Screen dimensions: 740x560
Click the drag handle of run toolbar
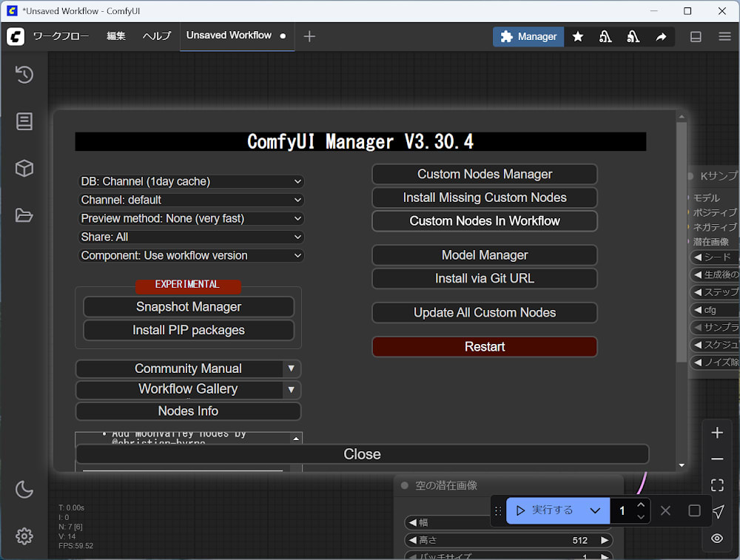498,511
